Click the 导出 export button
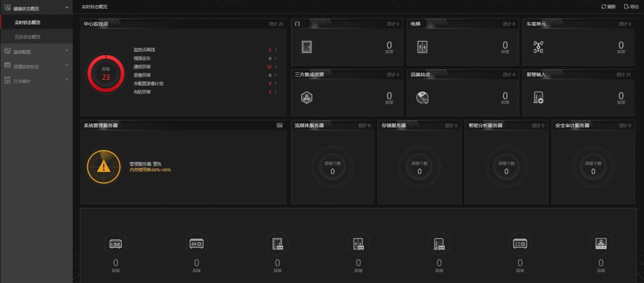Screen dimensions: 644x283 click(630, 7)
